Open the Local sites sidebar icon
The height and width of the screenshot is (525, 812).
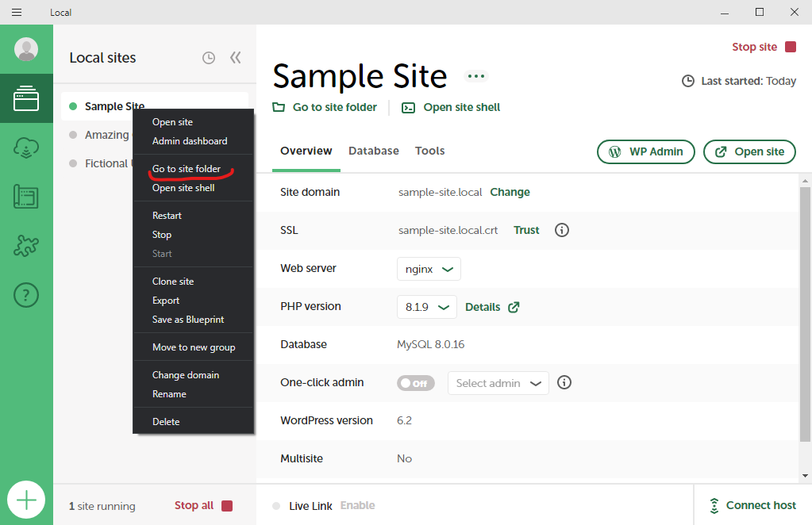click(26, 98)
